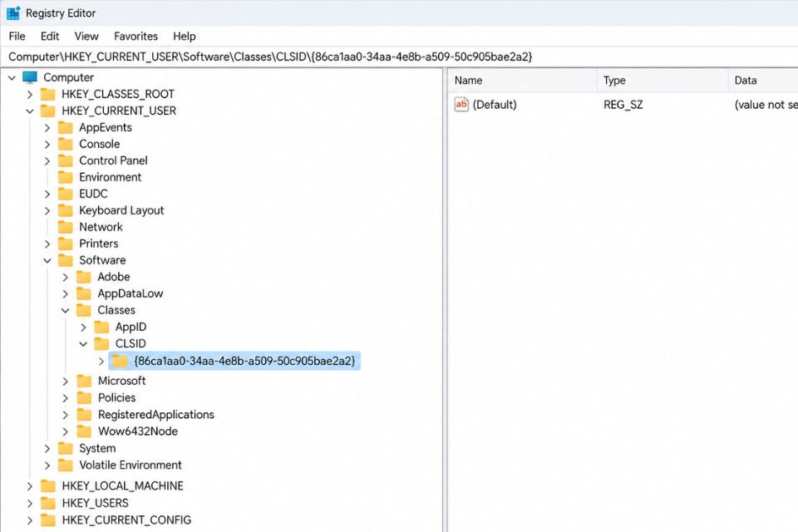The width and height of the screenshot is (798, 532).
Task: Expand HKEY_CURRENT_CONFIG chevron
Action: [x=30, y=520]
